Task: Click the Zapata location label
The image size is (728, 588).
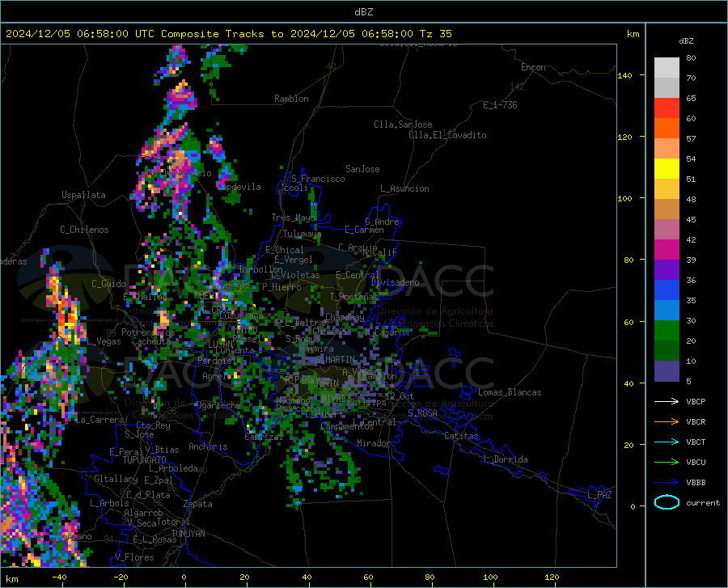Action: (x=198, y=504)
